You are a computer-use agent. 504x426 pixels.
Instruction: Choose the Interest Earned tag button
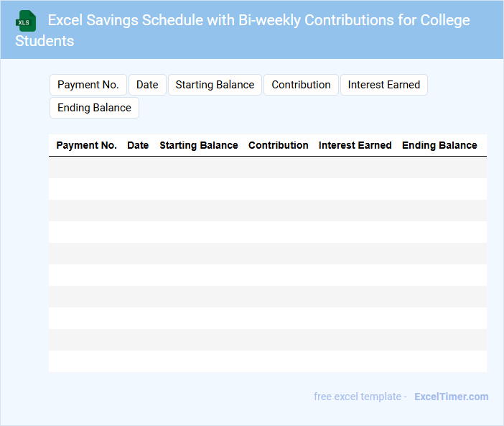coord(384,85)
